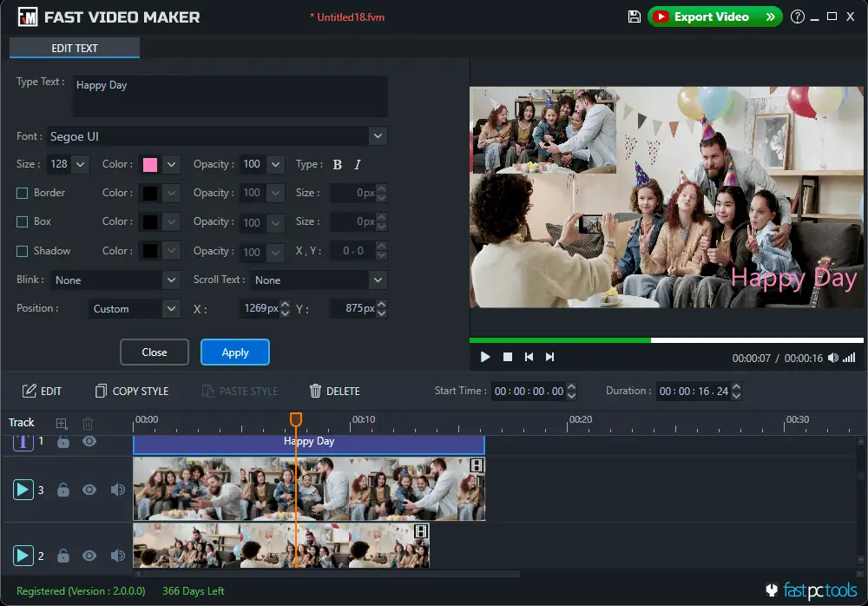Image resolution: width=868 pixels, height=606 pixels.
Task: Click COPY STYLE in the timeline toolbar
Action: [132, 391]
